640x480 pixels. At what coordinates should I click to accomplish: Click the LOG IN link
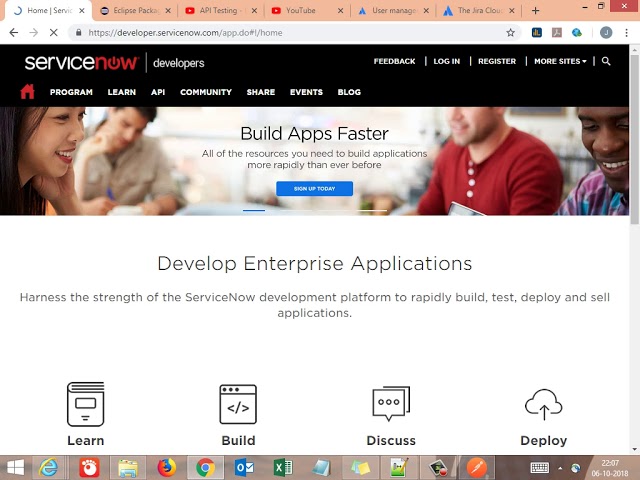point(447,61)
